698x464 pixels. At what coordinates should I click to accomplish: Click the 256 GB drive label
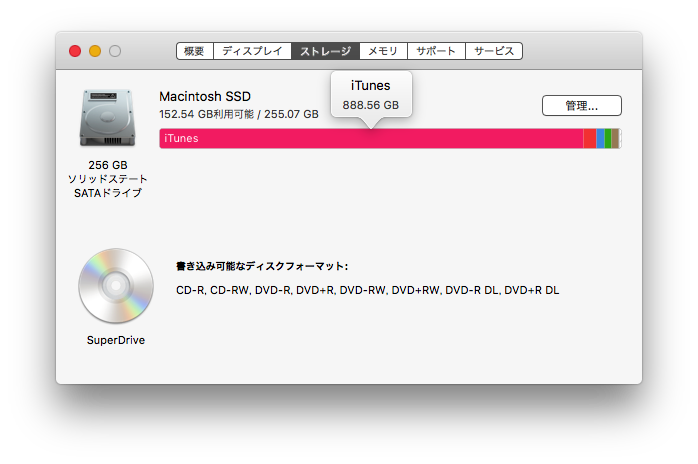point(108,165)
